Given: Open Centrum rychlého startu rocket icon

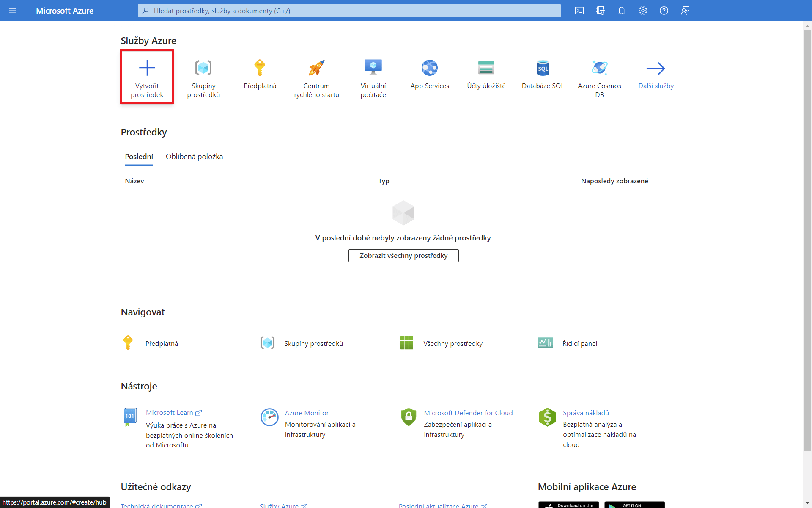Looking at the screenshot, I should coord(316,68).
